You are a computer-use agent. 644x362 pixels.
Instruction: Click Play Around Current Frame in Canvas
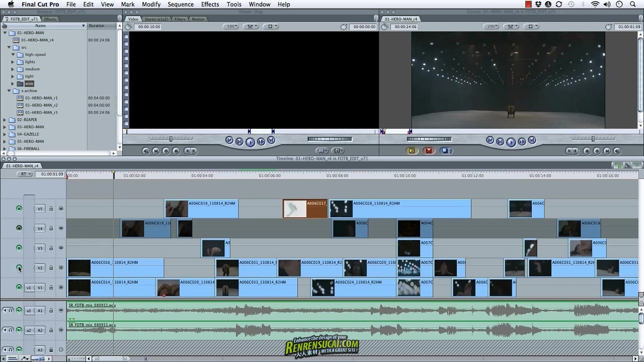[x=521, y=142]
